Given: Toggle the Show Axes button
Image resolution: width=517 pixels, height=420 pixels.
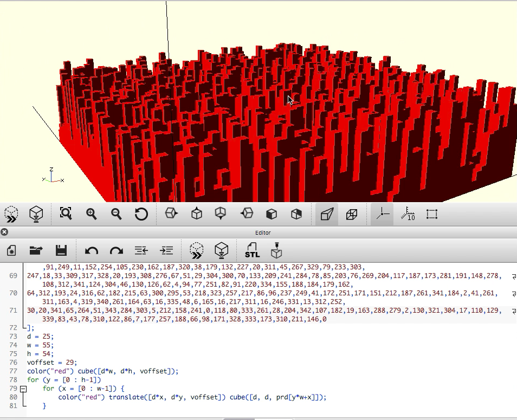Looking at the screenshot, I should coord(383,214).
